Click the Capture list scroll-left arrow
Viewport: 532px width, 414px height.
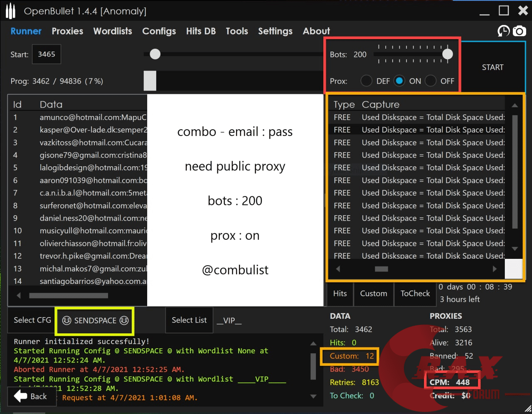[338, 269]
